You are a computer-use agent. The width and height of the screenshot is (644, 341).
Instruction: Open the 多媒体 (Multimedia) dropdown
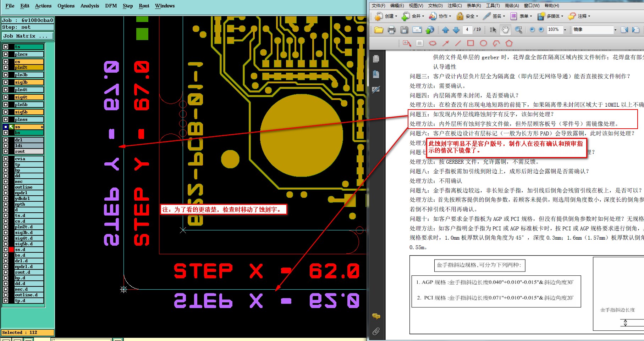tap(550, 16)
